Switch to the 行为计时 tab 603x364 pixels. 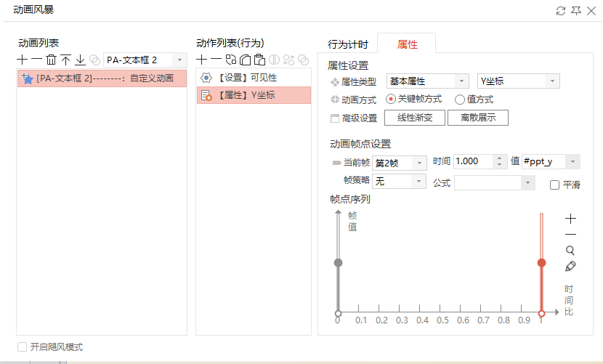(x=348, y=44)
